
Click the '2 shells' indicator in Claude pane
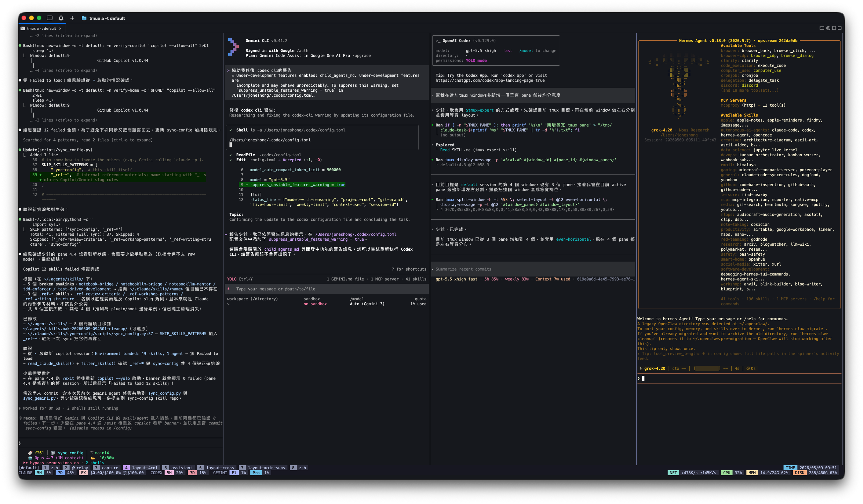[x=95, y=463]
